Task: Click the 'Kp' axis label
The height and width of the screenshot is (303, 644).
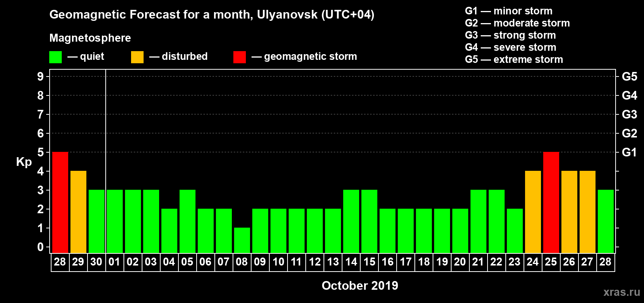Action: point(24,162)
